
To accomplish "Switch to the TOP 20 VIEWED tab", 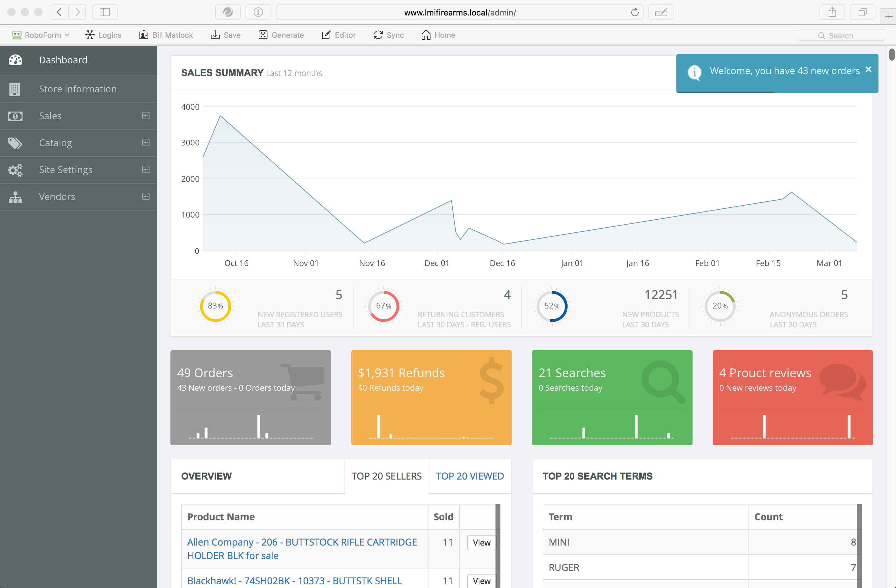I will pos(470,476).
